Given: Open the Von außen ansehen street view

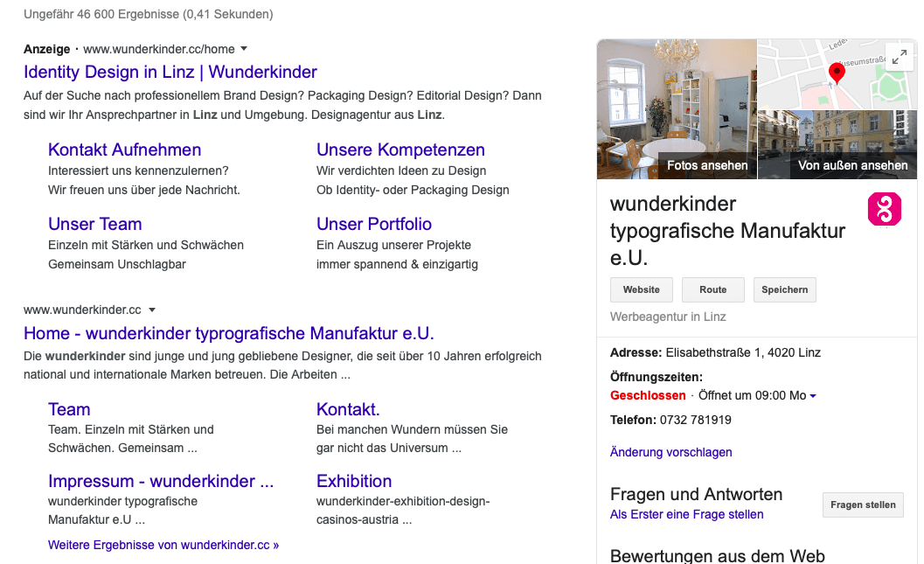Looking at the screenshot, I should (x=852, y=165).
